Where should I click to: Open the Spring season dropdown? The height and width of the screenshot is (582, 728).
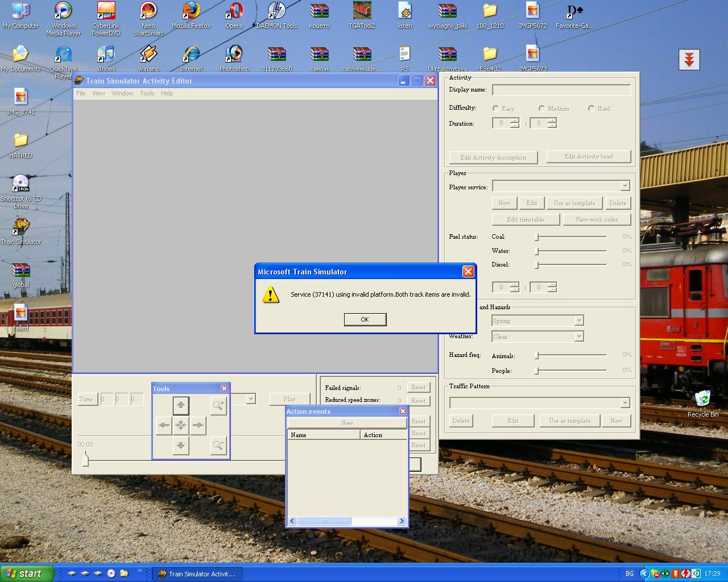(x=579, y=321)
